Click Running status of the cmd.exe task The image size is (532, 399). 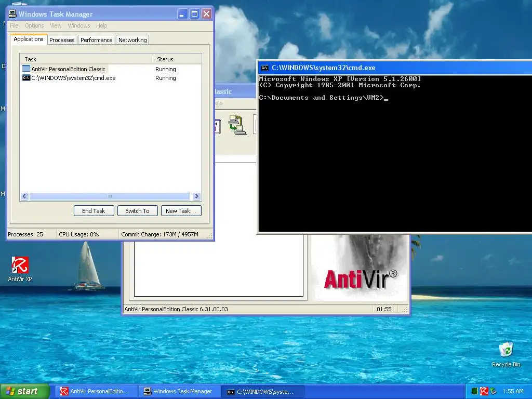tap(166, 78)
